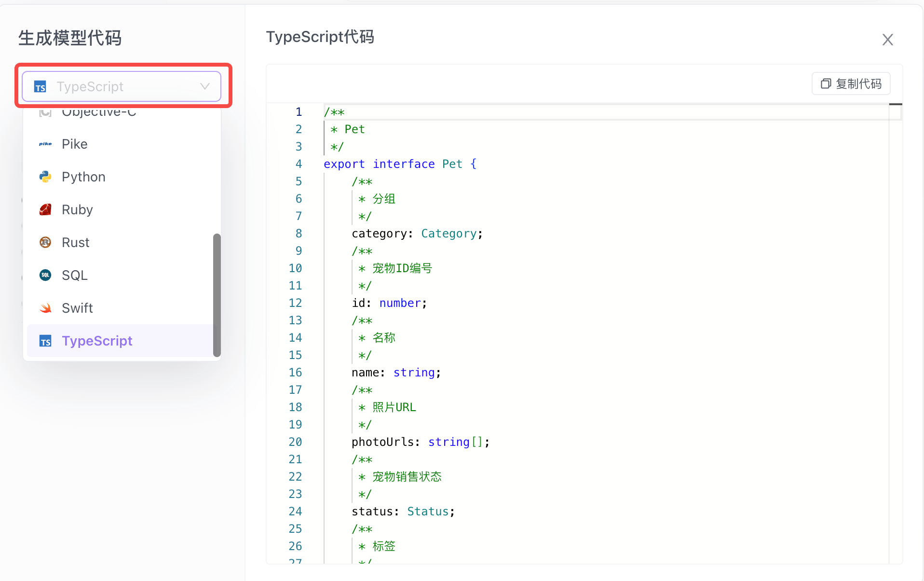Screen dimensions: 924x581
Task: Click the Ruby gem icon
Action: (45, 209)
